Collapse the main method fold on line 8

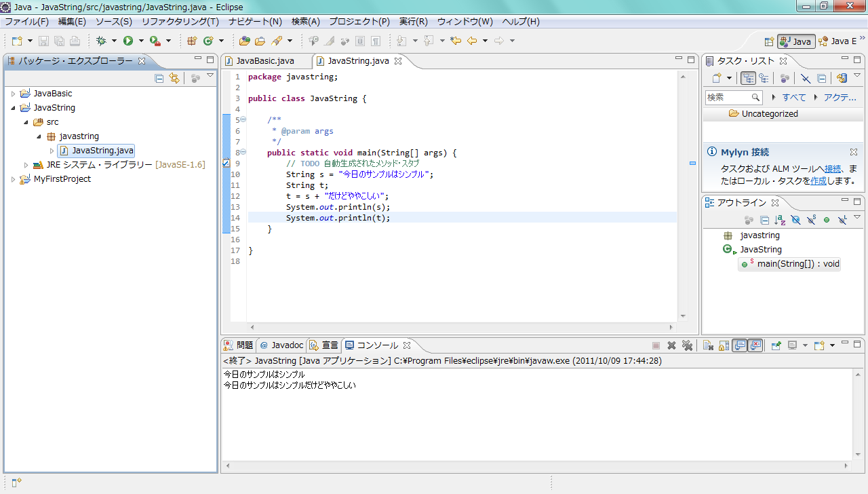(x=243, y=153)
